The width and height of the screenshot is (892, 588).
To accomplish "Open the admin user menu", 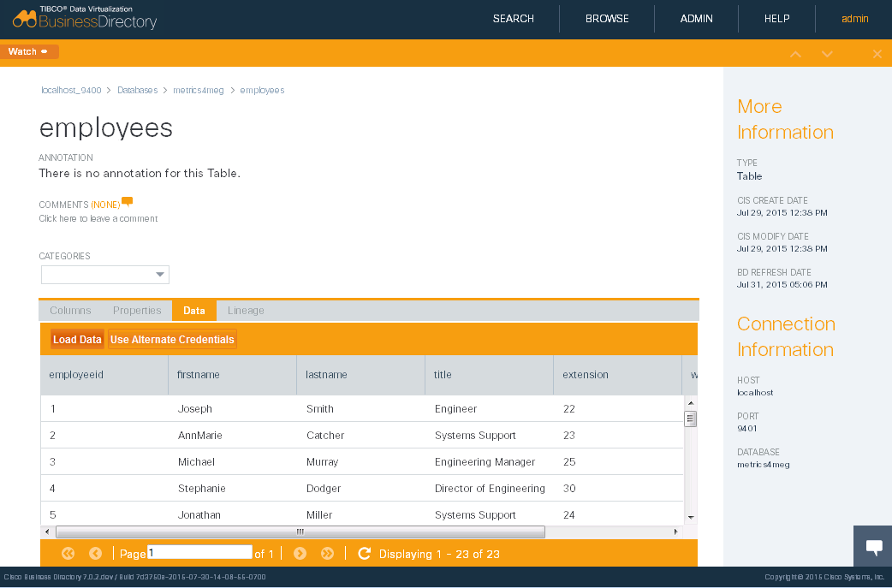I will point(854,19).
